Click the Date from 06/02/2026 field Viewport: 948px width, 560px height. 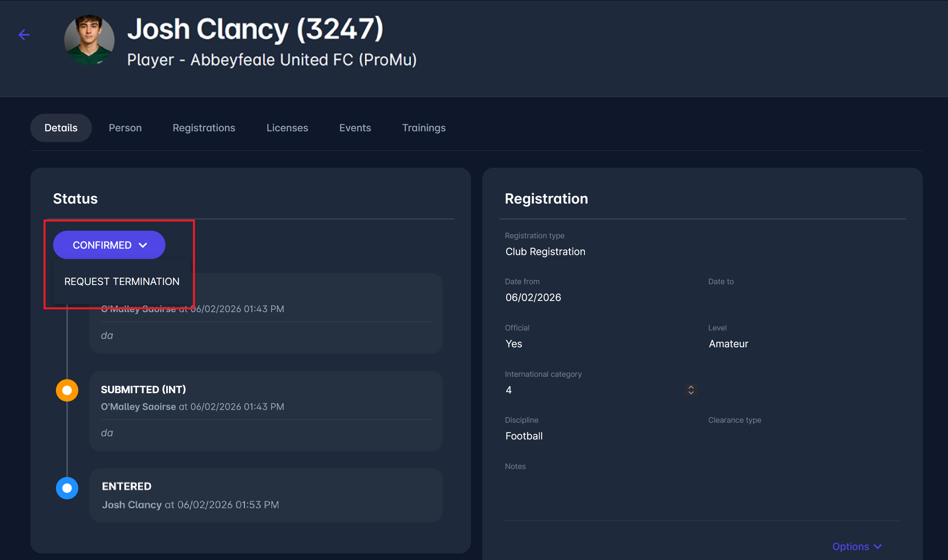533,297
